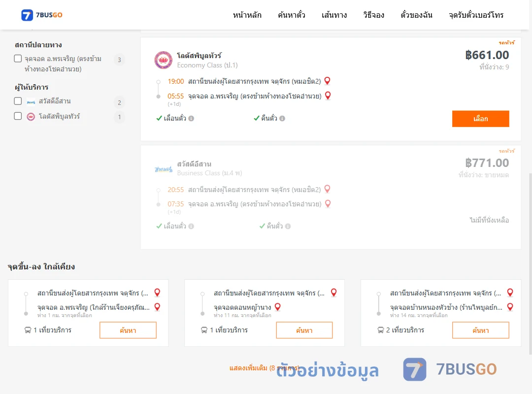
Task: Open destination pin for จุดจอด อ.พรเจริญ (ใกล้ร้าน...)
Action: pyautogui.click(x=158, y=307)
